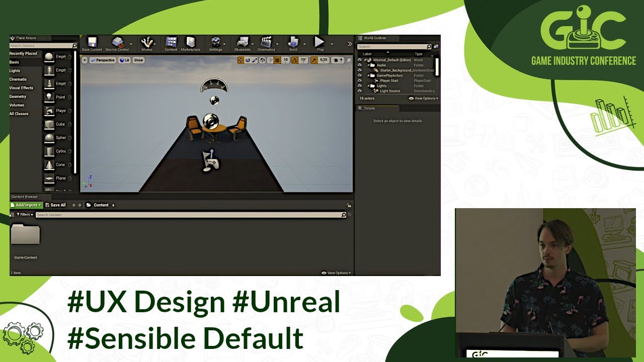Click the Search Classes field
Viewport: 644px width, 362px height.
tap(43, 46)
